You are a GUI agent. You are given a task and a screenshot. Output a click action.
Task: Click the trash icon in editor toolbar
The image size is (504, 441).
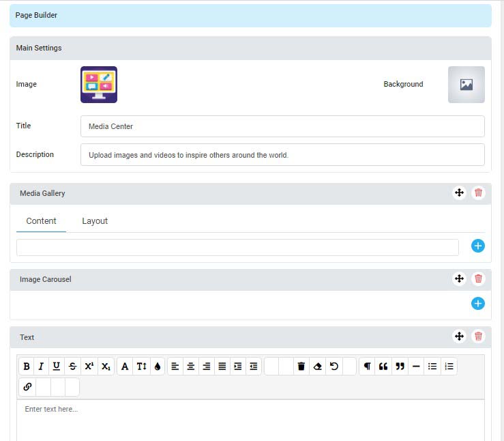[301, 366]
